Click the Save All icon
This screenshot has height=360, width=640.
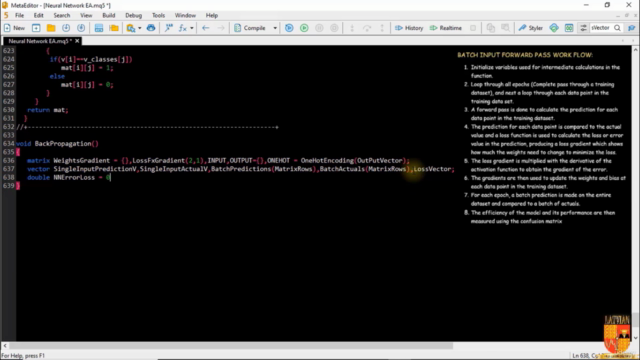81,28
